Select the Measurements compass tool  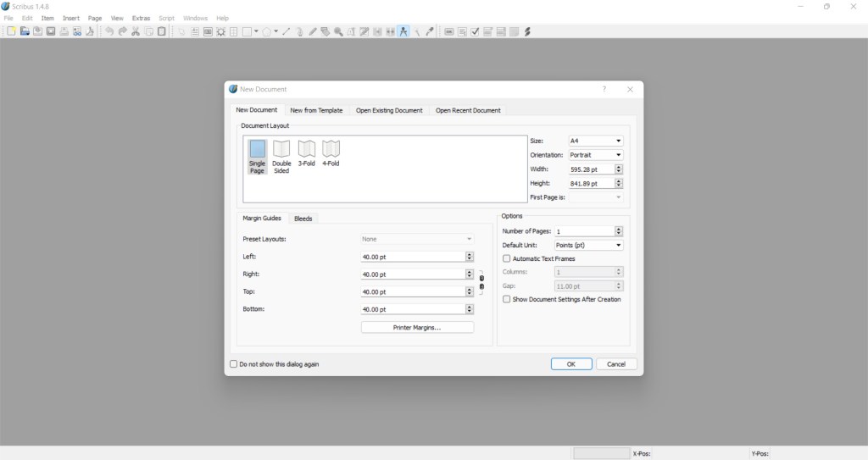[x=403, y=31]
